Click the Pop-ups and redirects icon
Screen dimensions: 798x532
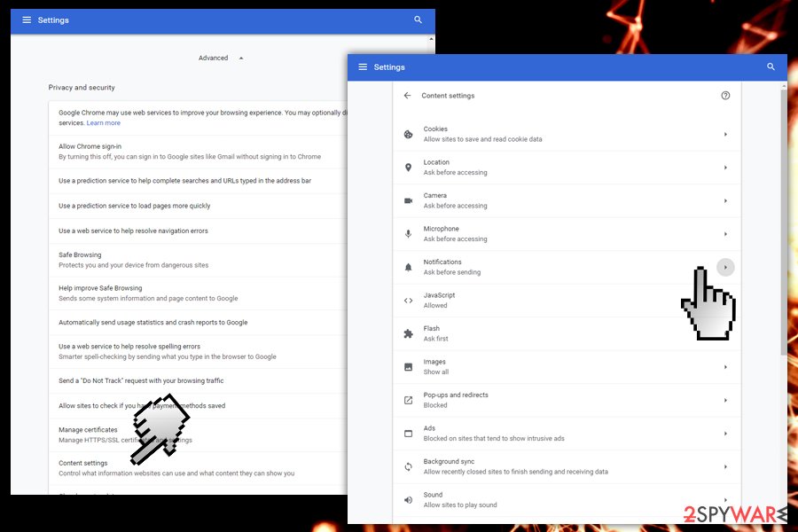pos(408,400)
